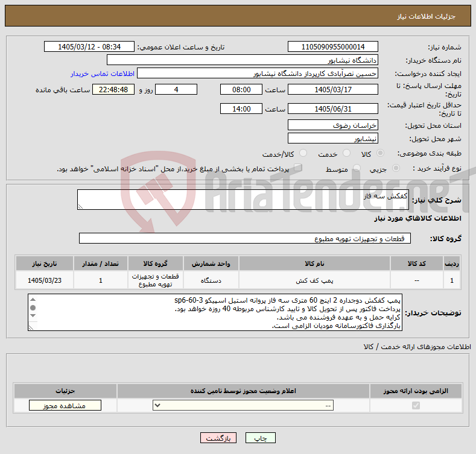Toggle the اسناد خزانه اسلامی payment checkbox

tap(298, 168)
